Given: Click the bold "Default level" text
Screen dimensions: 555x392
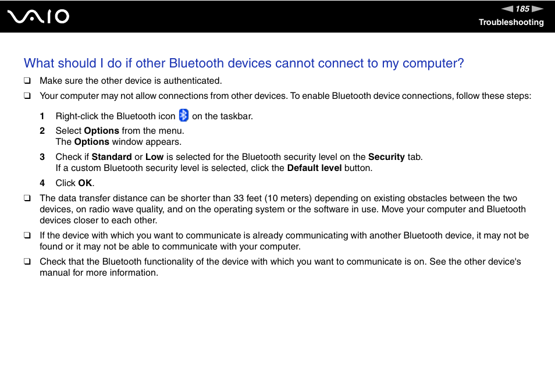Looking at the screenshot, I should [314, 168].
